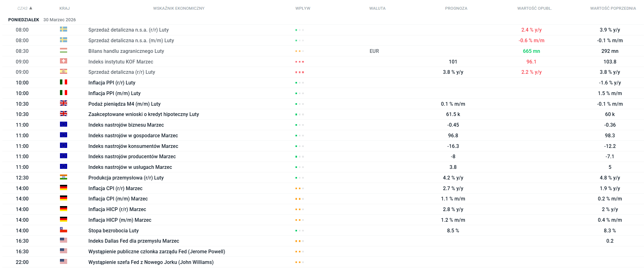
Task: Sort by the CZAS column arrow
Action: pos(31,8)
